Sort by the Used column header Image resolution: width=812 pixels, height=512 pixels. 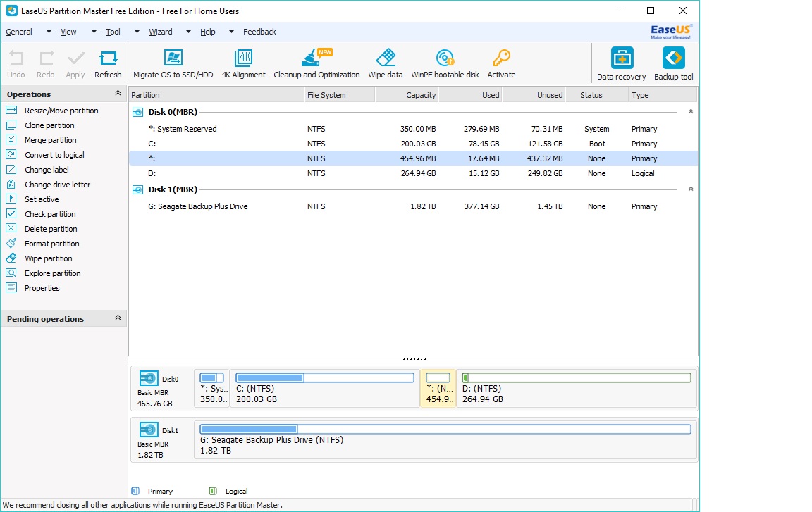point(471,95)
